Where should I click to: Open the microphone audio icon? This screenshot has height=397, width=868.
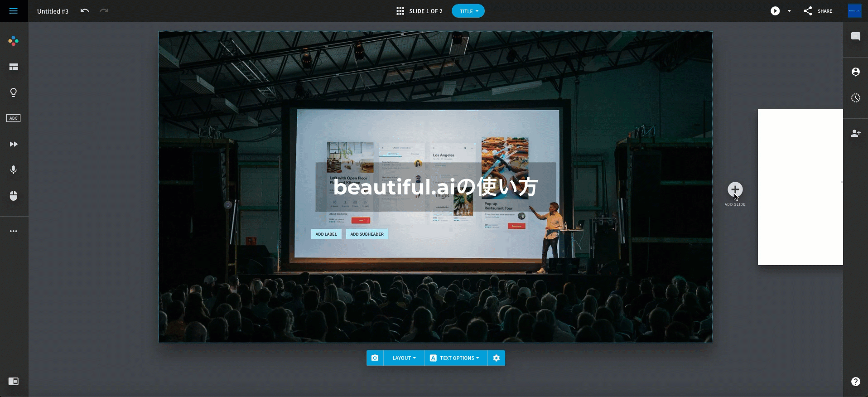[14, 169]
